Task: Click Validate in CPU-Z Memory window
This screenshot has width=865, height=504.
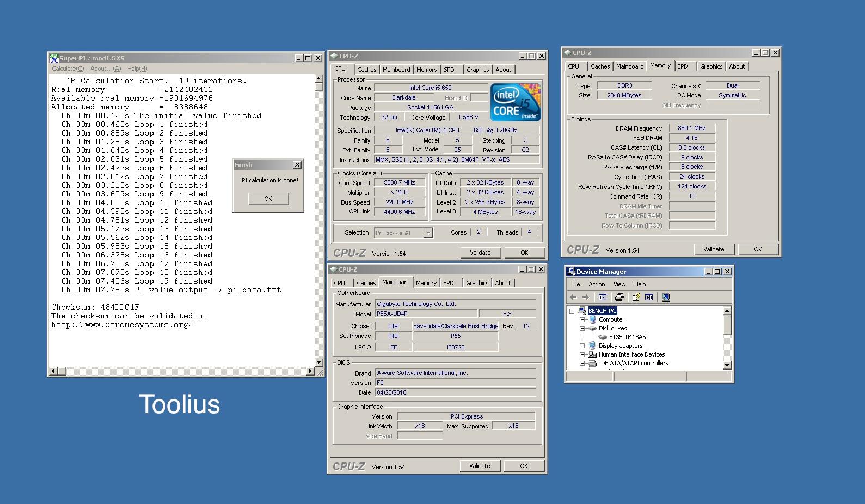Action: click(x=714, y=249)
